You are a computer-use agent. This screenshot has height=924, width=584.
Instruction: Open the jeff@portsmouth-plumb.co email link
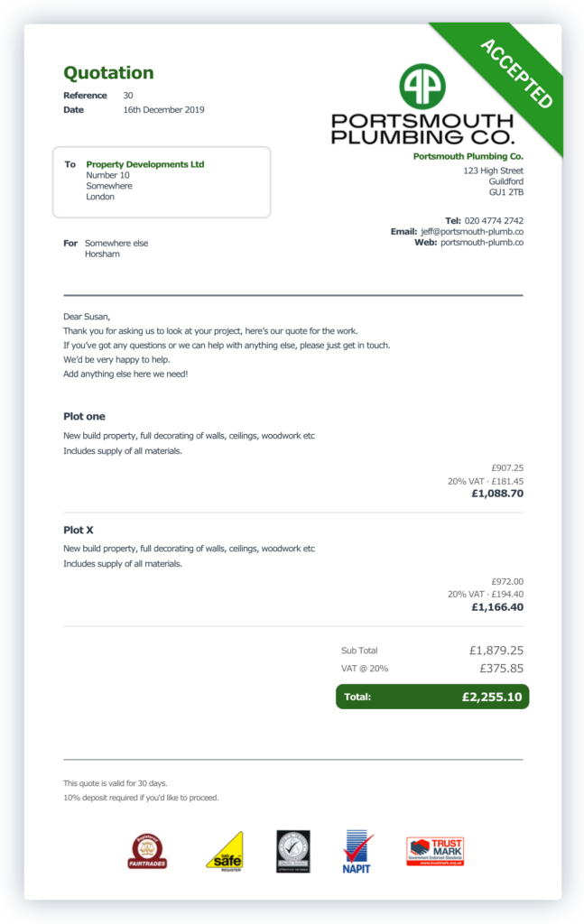click(x=472, y=232)
